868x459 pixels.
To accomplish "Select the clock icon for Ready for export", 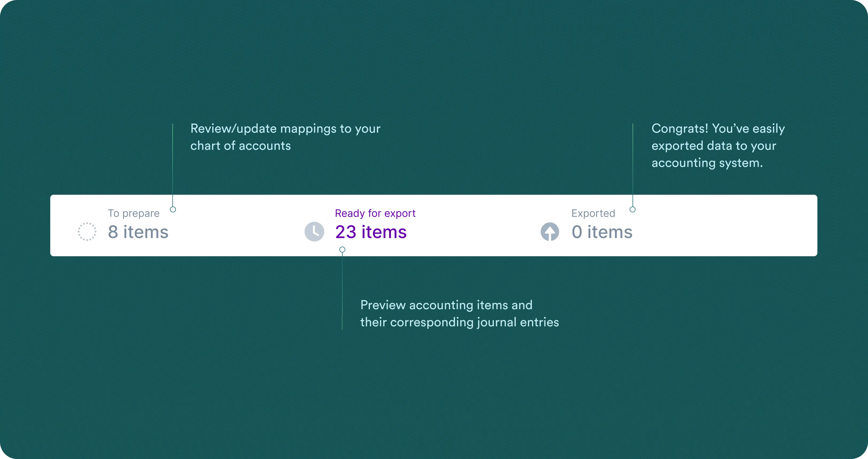I will click(314, 232).
